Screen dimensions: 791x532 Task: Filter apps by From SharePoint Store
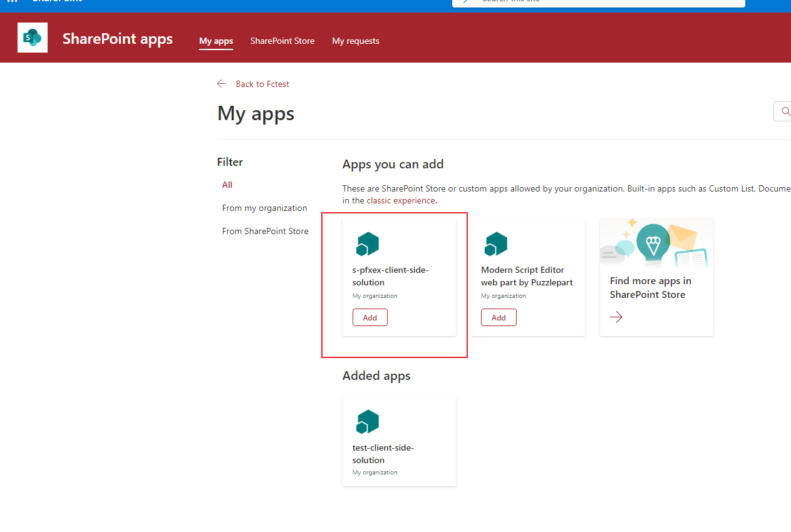pos(266,231)
